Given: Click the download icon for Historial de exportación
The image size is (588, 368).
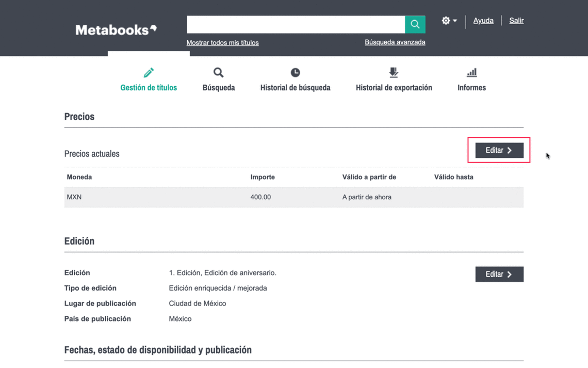Looking at the screenshot, I should point(394,73).
